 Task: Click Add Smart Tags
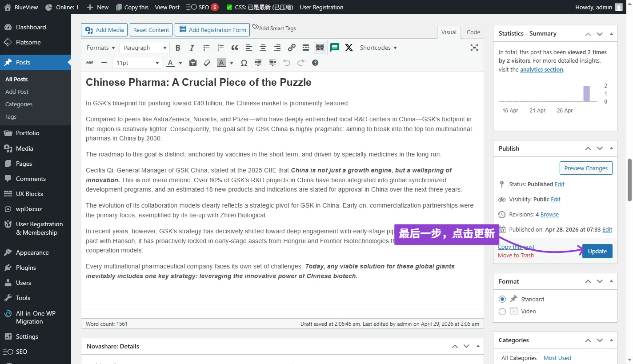(274, 28)
